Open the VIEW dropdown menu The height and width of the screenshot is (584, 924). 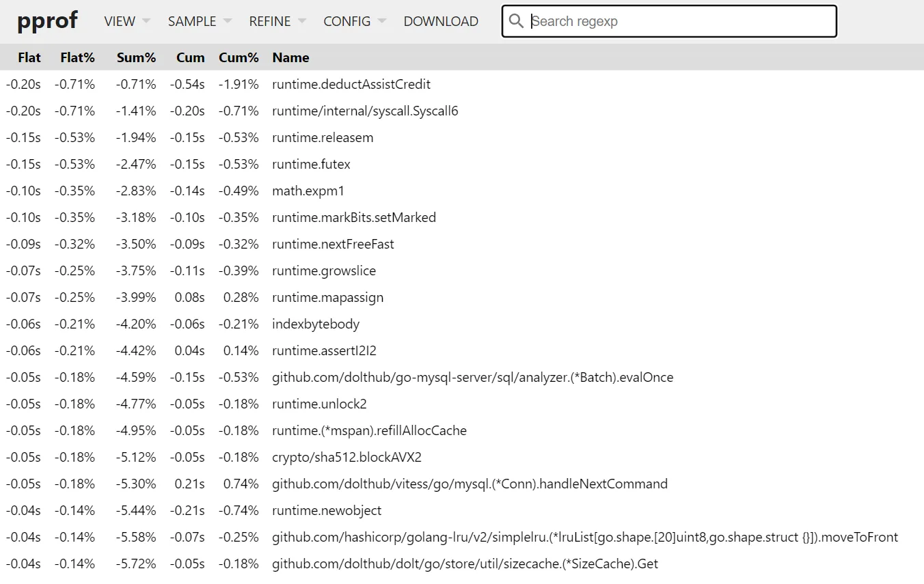(126, 21)
